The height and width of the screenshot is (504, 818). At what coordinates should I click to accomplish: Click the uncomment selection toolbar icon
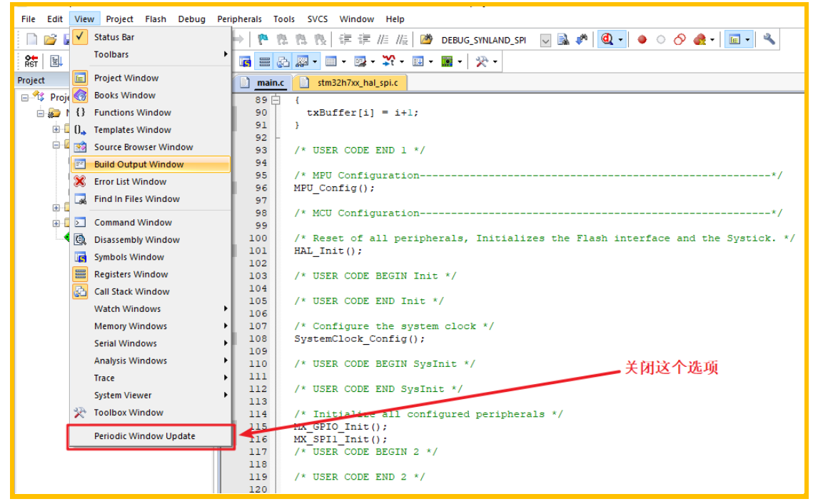pyautogui.click(x=402, y=39)
